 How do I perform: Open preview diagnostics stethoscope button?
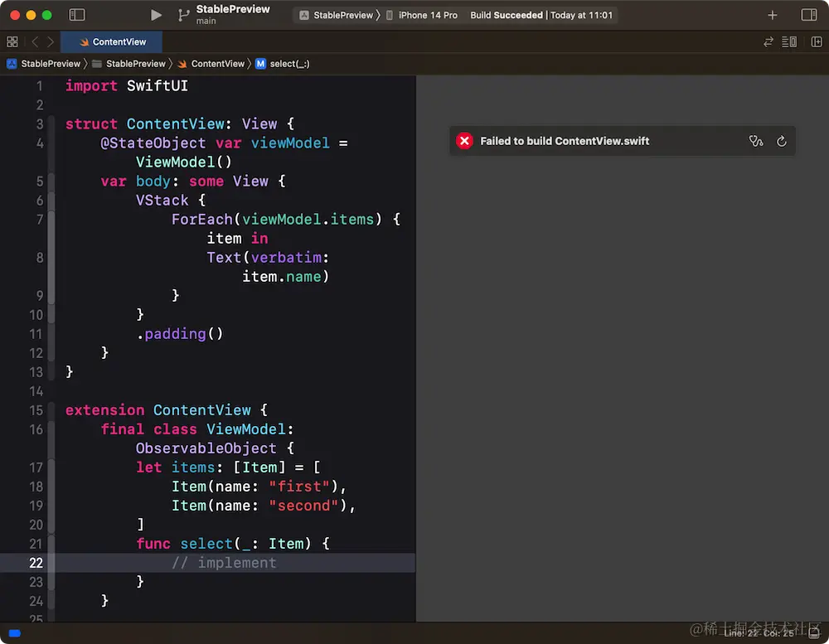[756, 141]
